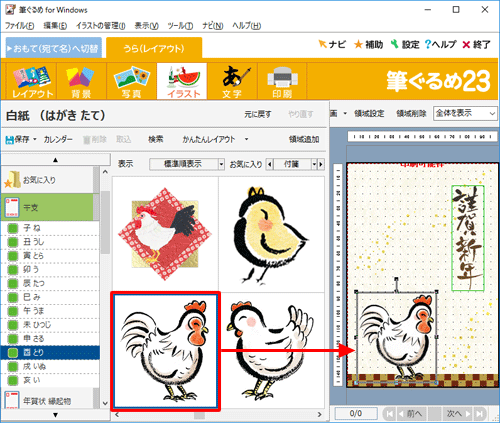500x423 pixels.
Task: Open the ファイル(F) menu
Action: click(20, 25)
